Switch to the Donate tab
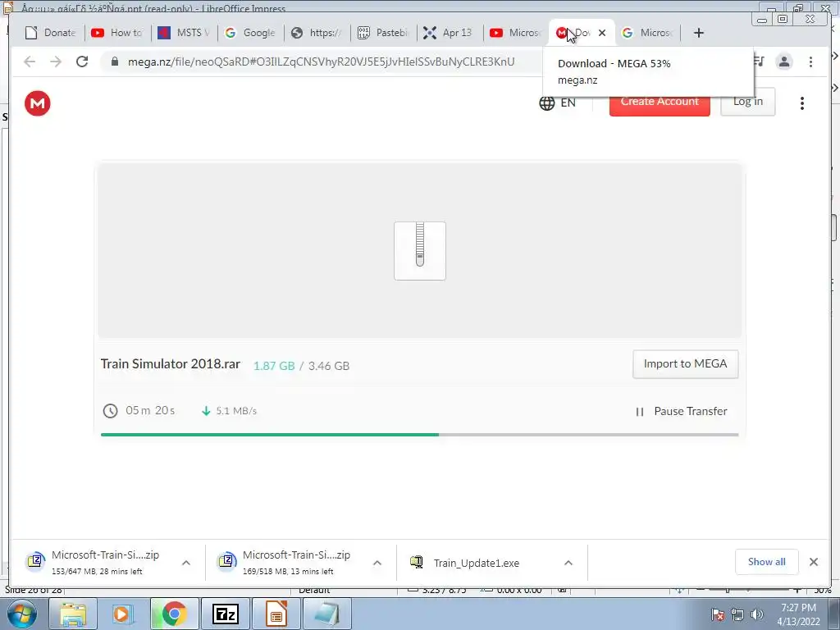This screenshot has height=630, width=840. (52, 33)
